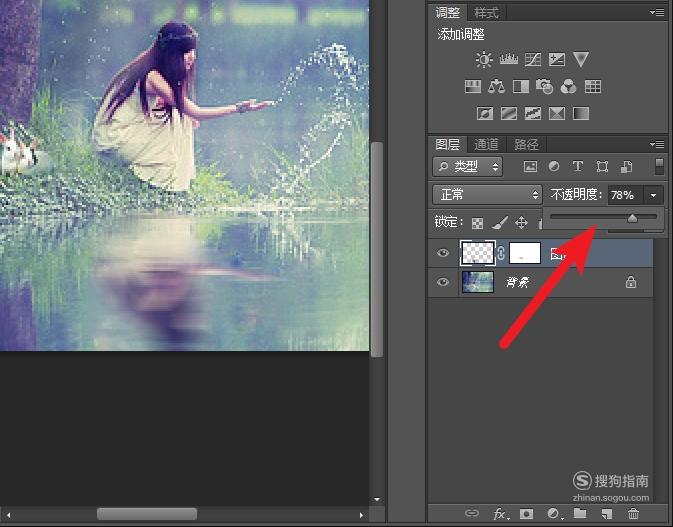Switch to the 调整 tab
Screen dimensions: 673x527
point(448,13)
